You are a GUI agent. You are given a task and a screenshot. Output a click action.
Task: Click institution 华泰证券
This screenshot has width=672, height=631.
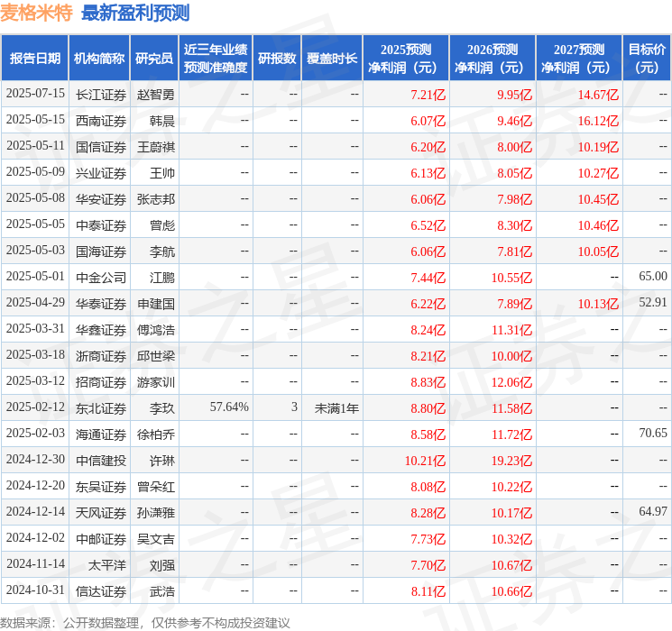pos(101,304)
